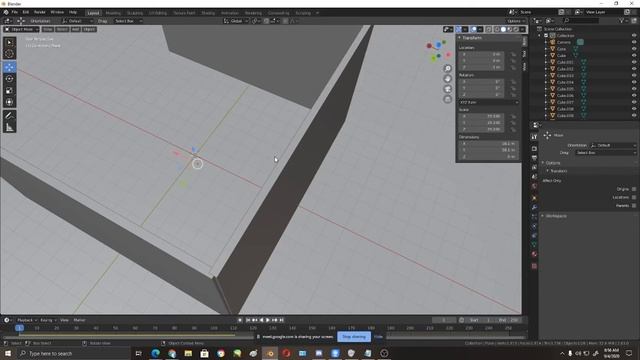Open the Render menu
This screenshot has height=360, width=640.
click(x=40, y=12)
